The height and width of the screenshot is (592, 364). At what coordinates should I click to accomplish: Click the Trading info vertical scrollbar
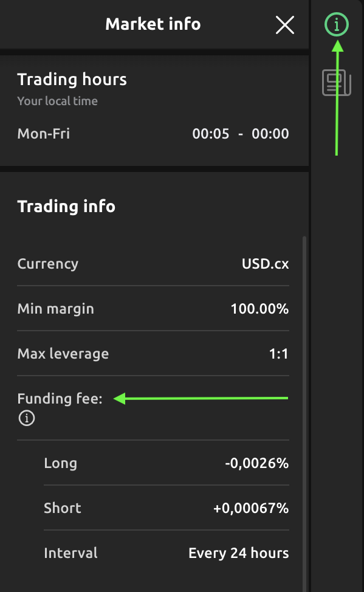[x=304, y=414]
